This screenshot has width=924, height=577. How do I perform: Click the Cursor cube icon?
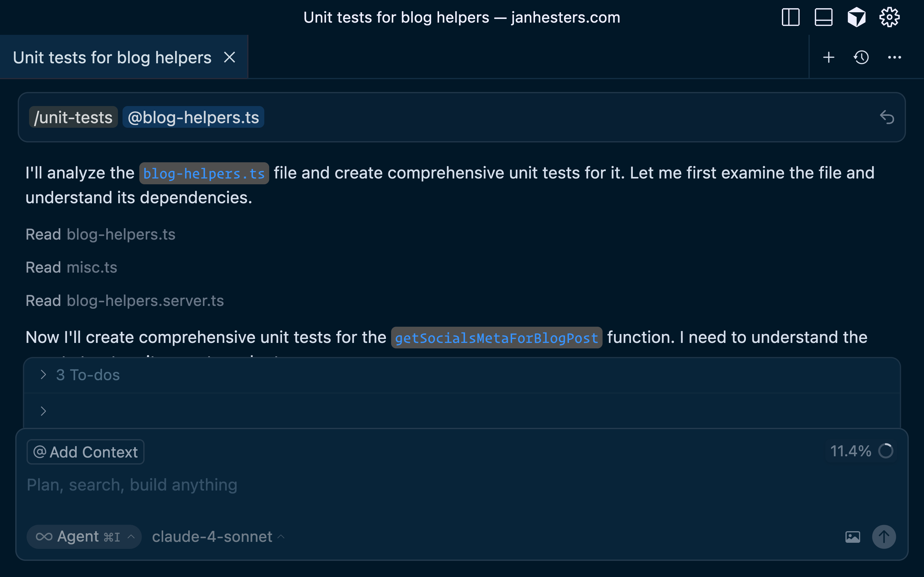coord(856,17)
